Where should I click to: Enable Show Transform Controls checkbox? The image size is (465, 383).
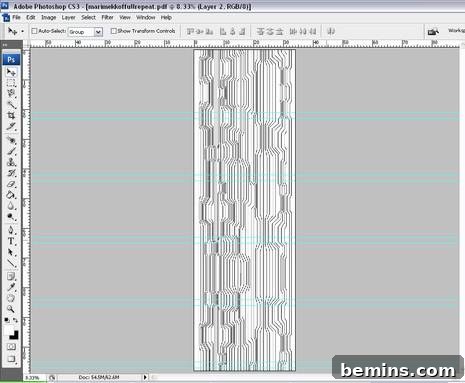click(x=114, y=31)
